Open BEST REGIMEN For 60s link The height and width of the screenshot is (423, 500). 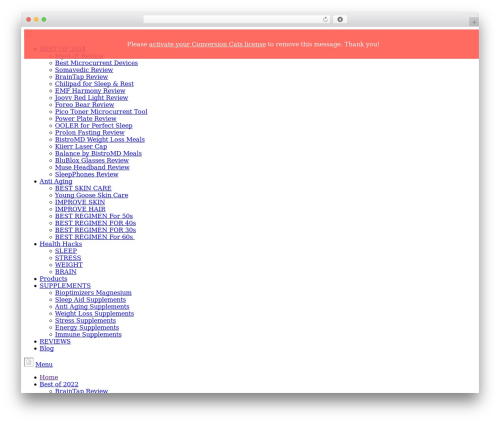coord(95,237)
